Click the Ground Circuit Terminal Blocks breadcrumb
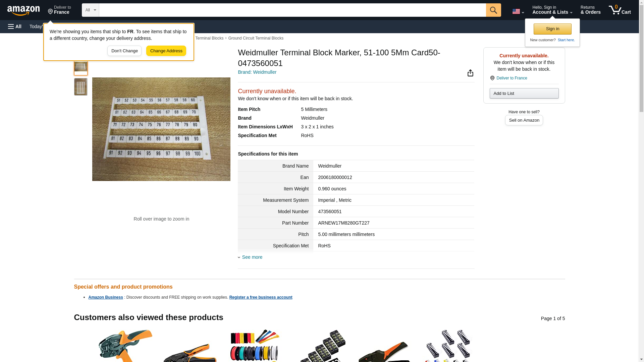This screenshot has width=644, height=362. pos(256,38)
